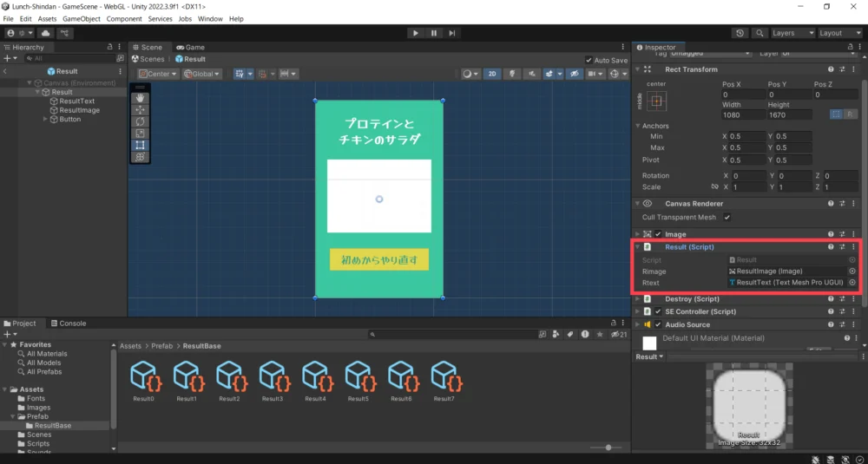
Task: Select the Move tool in scene overlay
Action: click(140, 109)
